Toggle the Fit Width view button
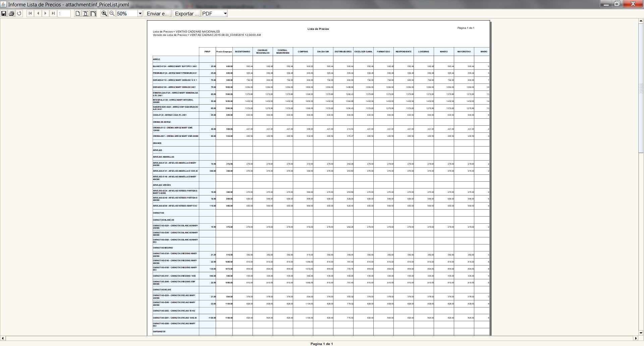This screenshot has width=644, height=346. point(93,13)
